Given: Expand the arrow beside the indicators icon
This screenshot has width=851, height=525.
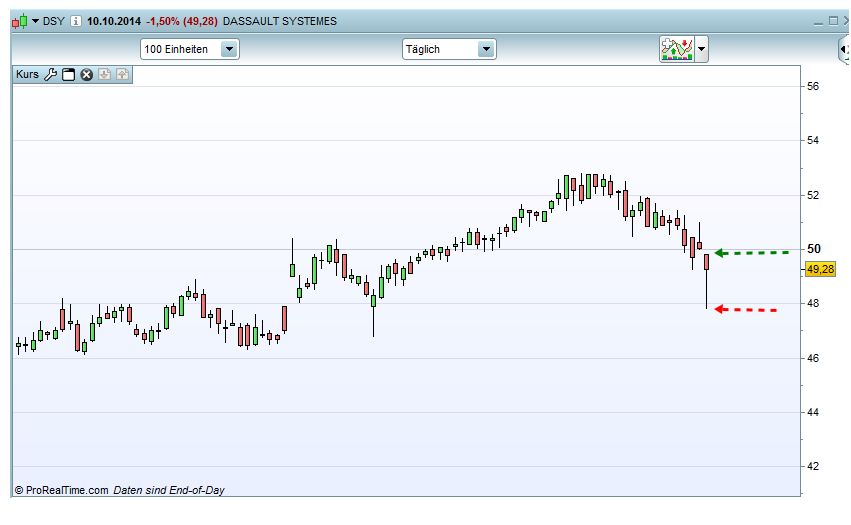Looking at the screenshot, I should 702,49.
